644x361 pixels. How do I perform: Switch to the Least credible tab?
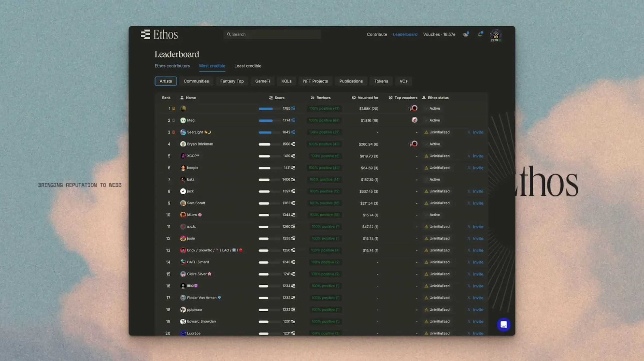point(248,66)
